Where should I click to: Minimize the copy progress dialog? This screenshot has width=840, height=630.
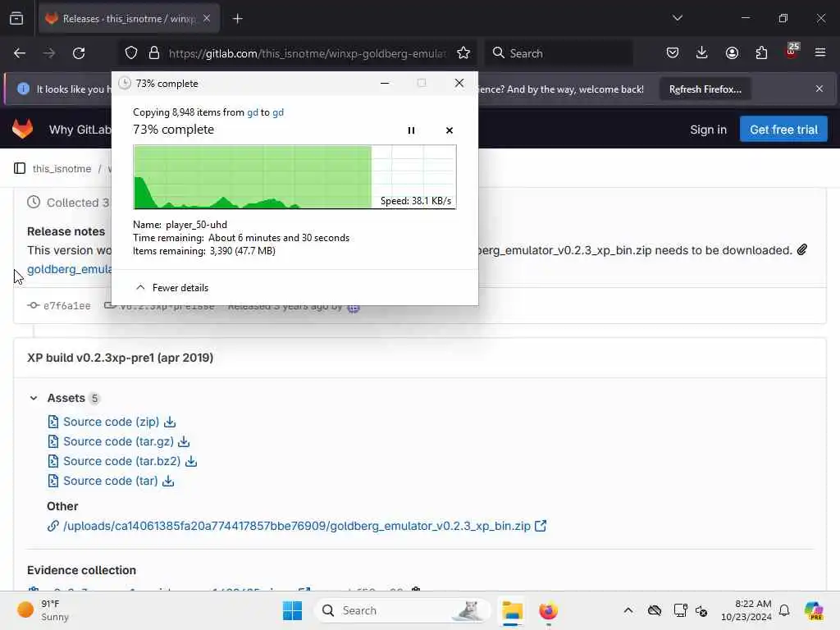click(385, 83)
